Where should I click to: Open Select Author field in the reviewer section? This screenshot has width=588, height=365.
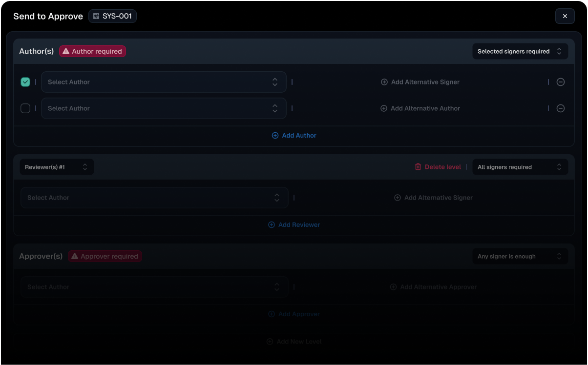pyautogui.click(x=154, y=198)
